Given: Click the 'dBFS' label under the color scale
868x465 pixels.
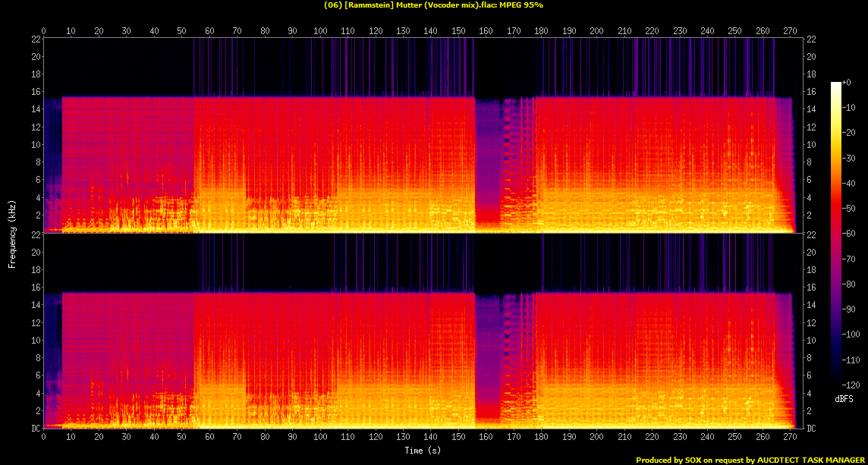Looking at the screenshot, I should 842,399.
